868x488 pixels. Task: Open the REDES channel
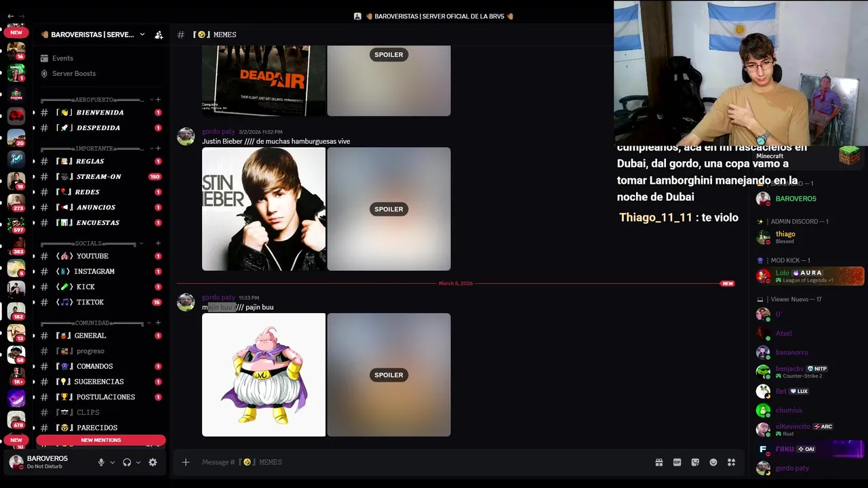pos(101,192)
